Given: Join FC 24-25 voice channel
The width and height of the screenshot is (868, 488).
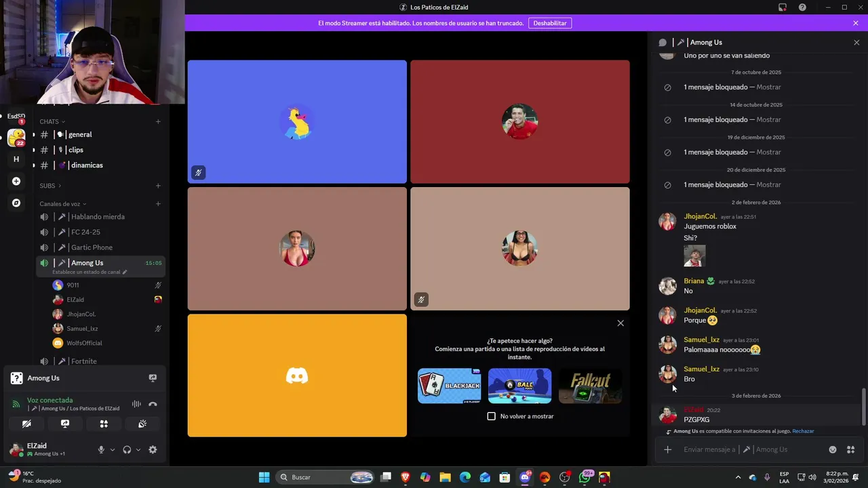Looking at the screenshot, I should point(100,232).
